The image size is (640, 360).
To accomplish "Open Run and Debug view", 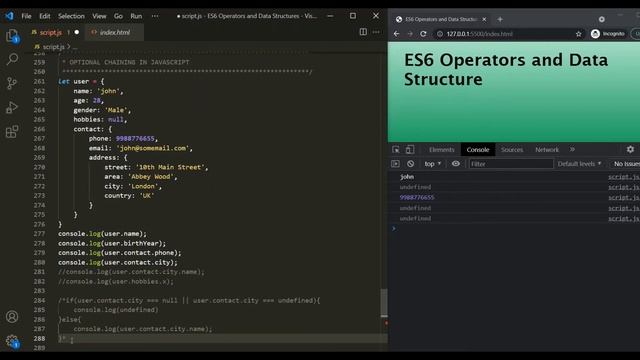I will point(12,107).
